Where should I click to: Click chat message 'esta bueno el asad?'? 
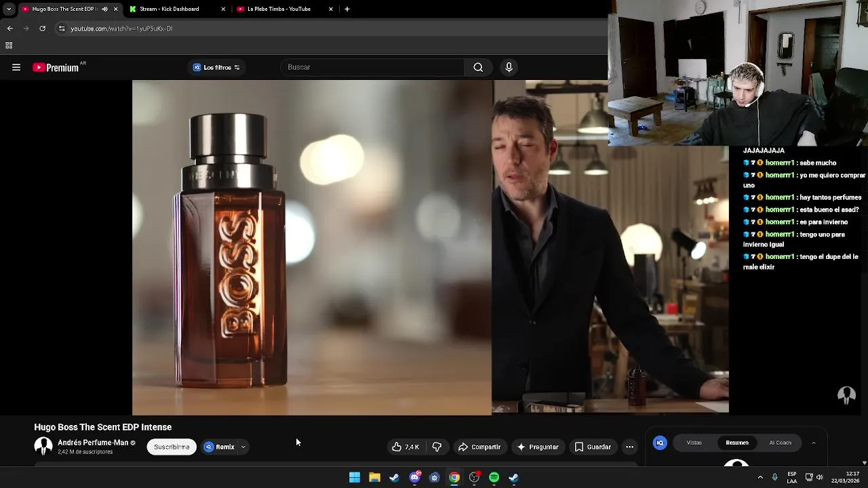tap(801, 209)
